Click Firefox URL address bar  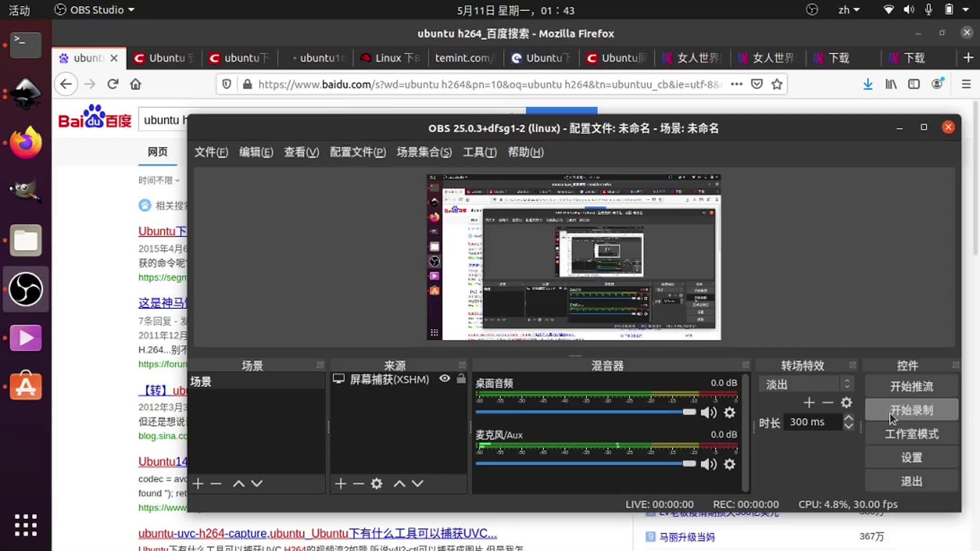point(489,84)
